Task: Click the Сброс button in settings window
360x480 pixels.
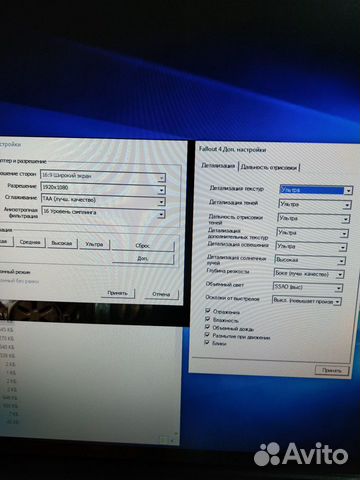Action: (x=143, y=246)
